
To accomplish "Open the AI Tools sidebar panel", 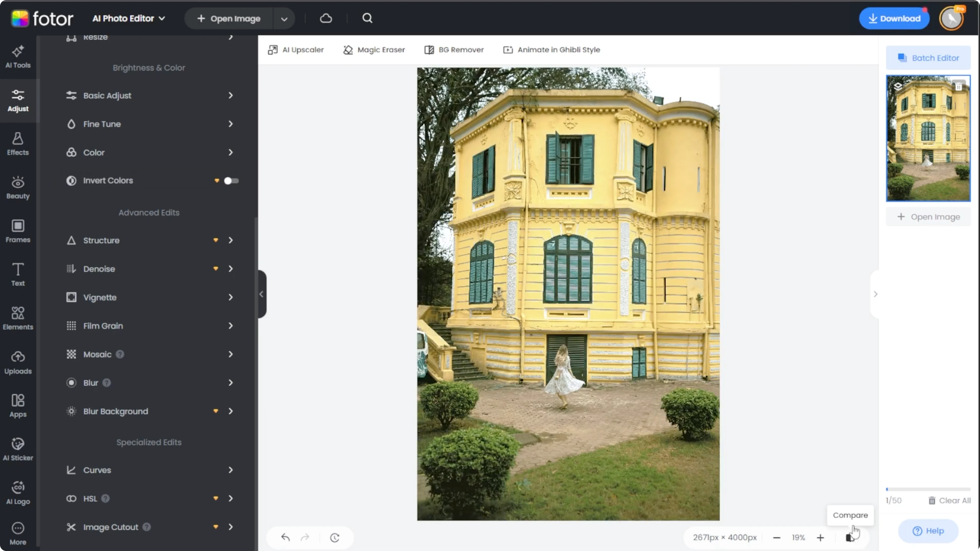I will 18,57.
